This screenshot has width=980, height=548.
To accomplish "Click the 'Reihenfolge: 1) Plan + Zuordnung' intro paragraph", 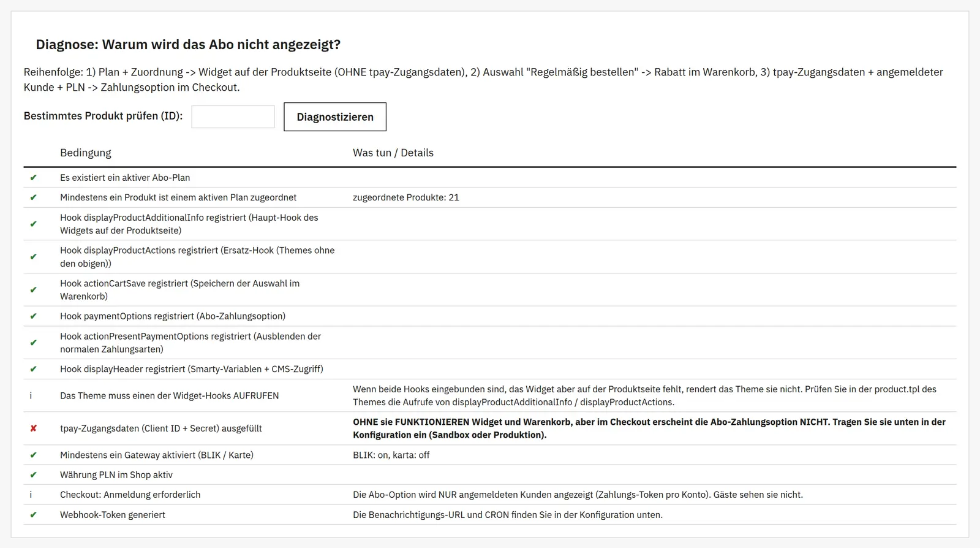I will pyautogui.click(x=483, y=80).
